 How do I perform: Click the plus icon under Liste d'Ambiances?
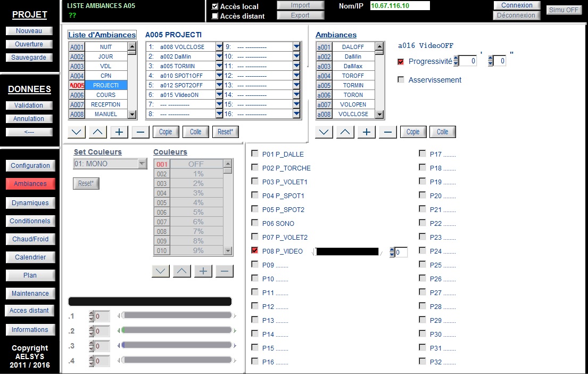[119, 132]
